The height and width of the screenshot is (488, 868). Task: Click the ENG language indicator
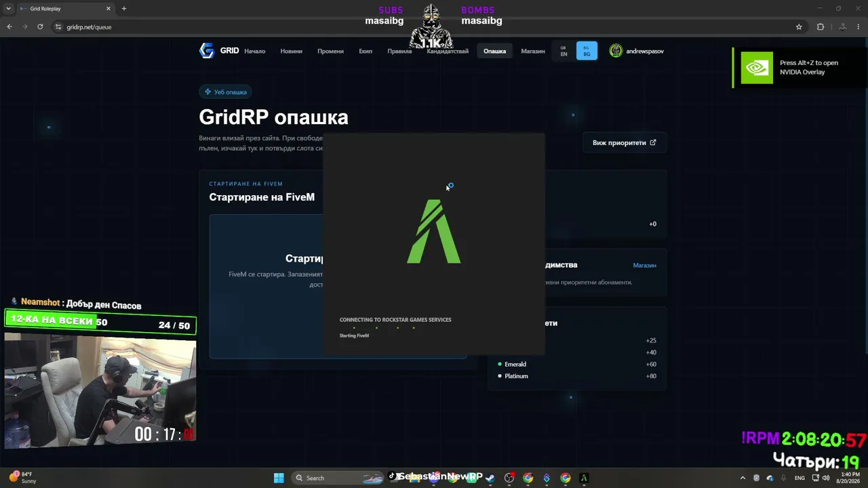pyautogui.click(x=800, y=478)
